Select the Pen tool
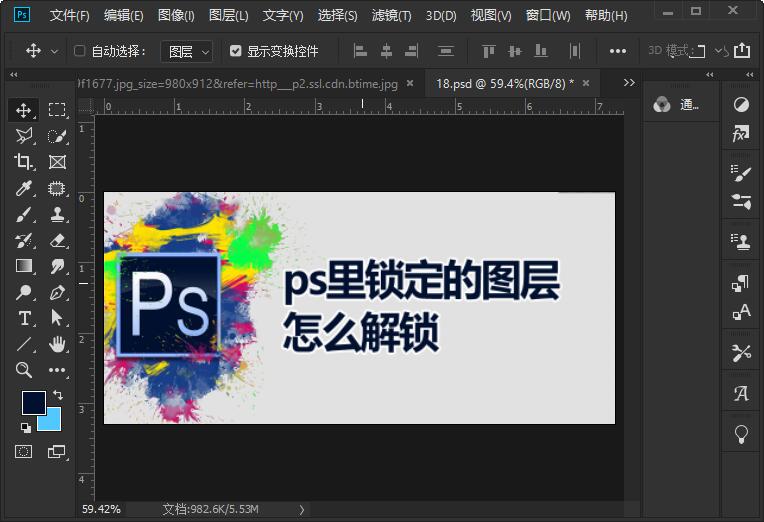The width and height of the screenshot is (764, 522). [x=57, y=292]
